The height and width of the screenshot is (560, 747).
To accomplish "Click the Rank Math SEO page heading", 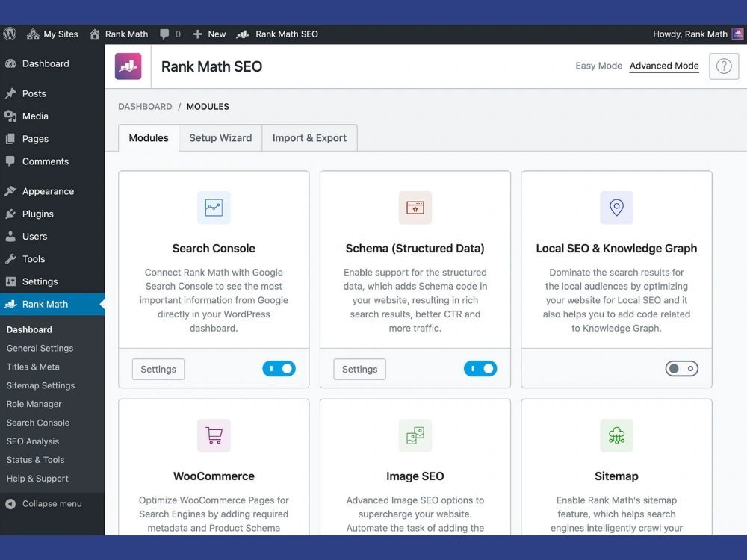I will pos(212,66).
